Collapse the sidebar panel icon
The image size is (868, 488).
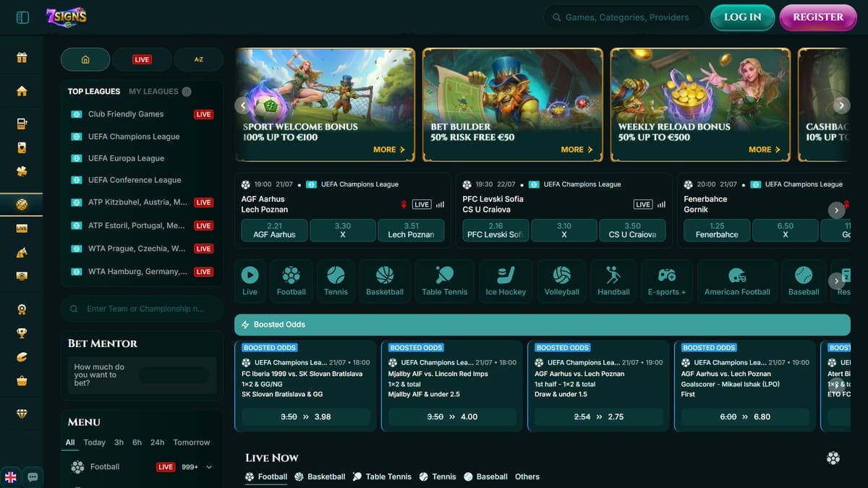click(x=22, y=17)
